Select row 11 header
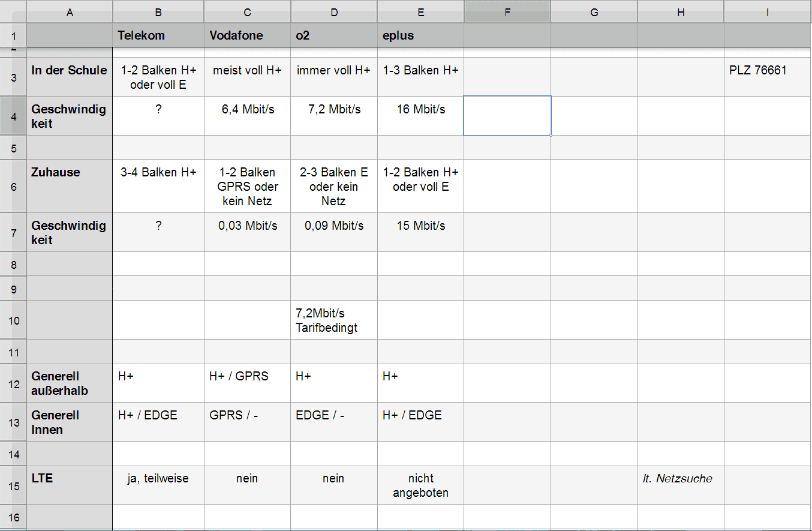812x531 pixels. point(13,352)
